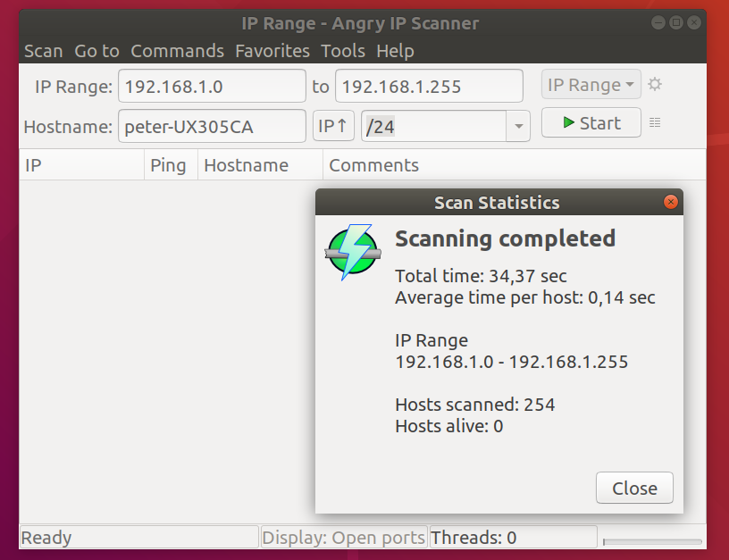
Task: Expand the IP Range feeder dropdown
Action: pyautogui.click(x=591, y=85)
